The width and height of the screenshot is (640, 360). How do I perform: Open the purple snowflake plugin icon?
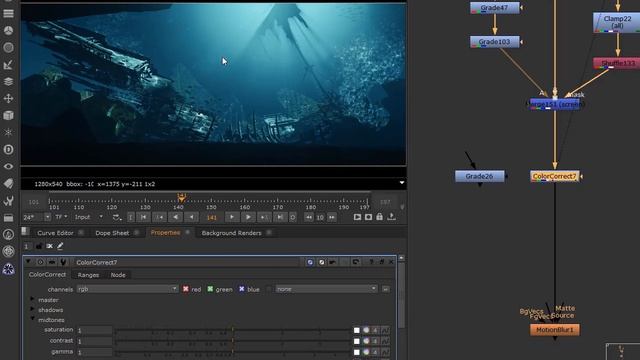(8, 269)
